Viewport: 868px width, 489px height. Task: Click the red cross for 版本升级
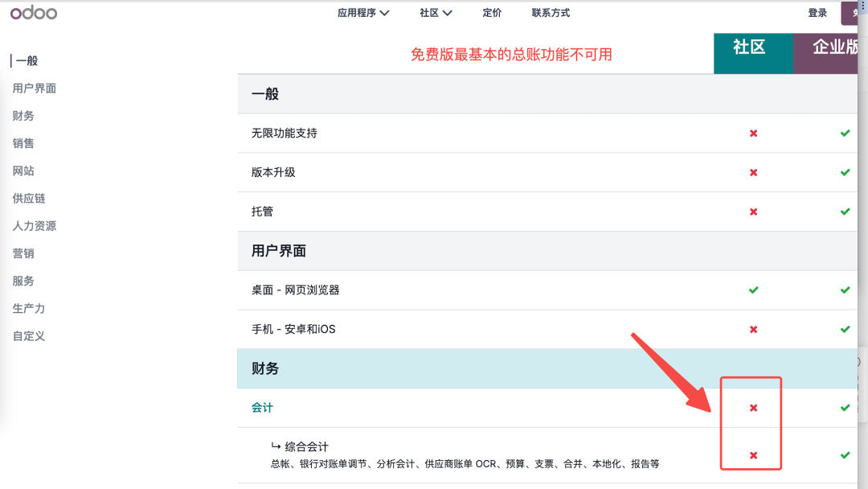click(x=753, y=173)
